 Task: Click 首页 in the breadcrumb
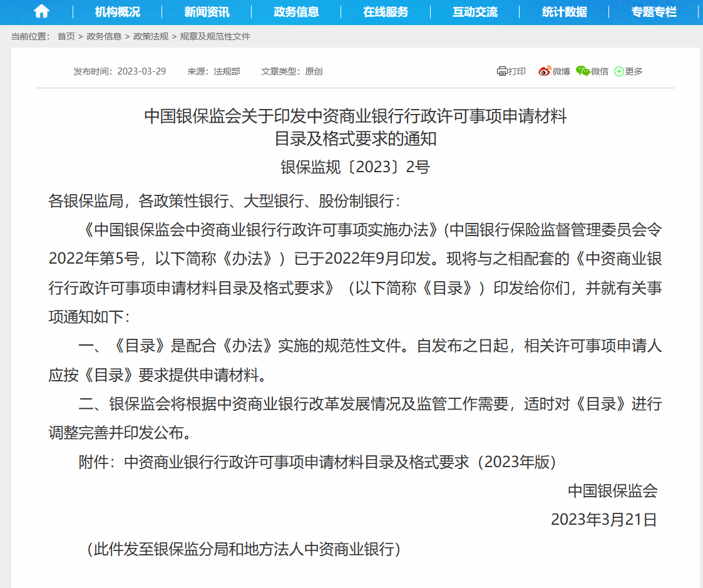click(66, 36)
